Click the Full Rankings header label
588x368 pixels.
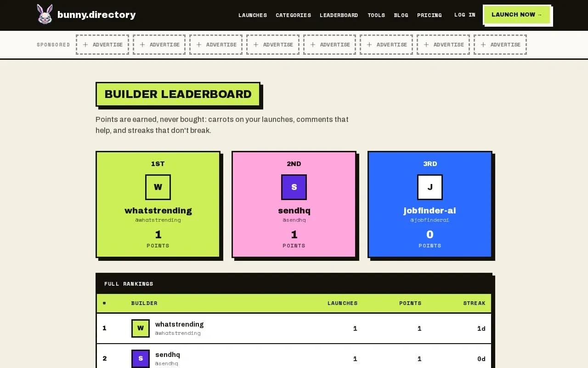(x=129, y=284)
